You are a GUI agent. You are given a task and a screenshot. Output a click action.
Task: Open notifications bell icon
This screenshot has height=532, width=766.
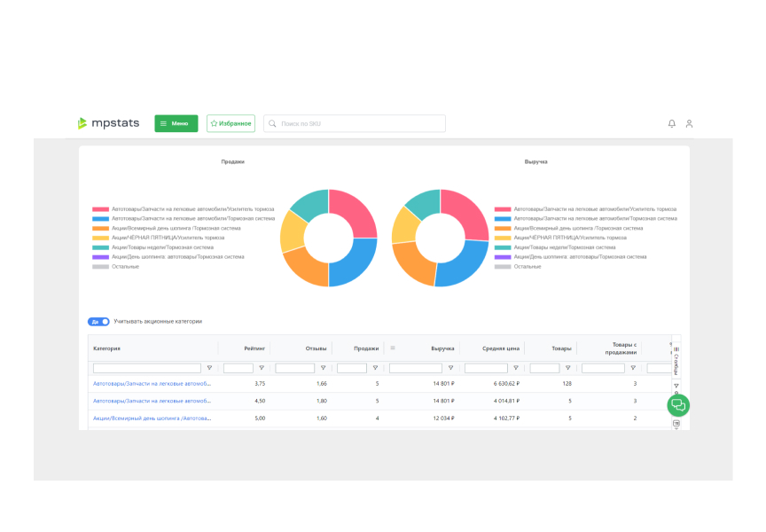[x=671, y=123]
